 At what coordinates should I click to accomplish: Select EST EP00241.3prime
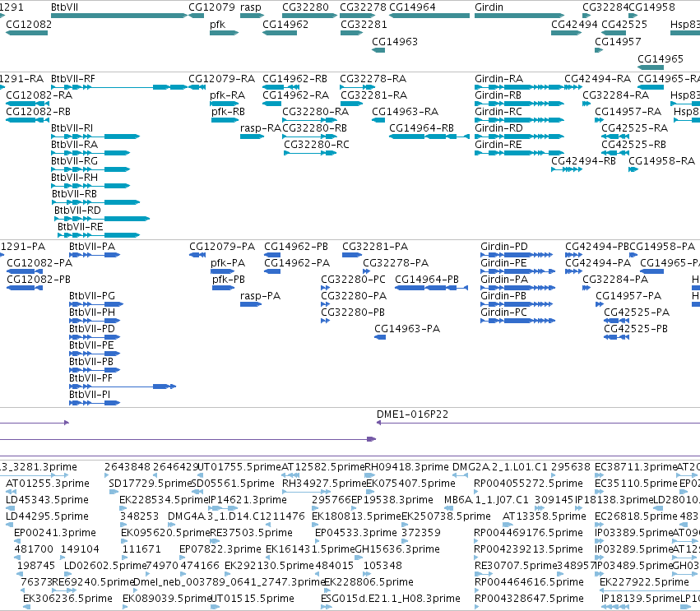click(55, 533)
